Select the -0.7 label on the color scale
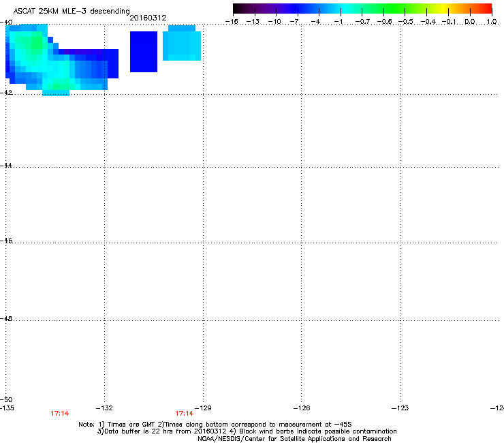The width and height of the screenshot is (504, 443). pos(362,22)
